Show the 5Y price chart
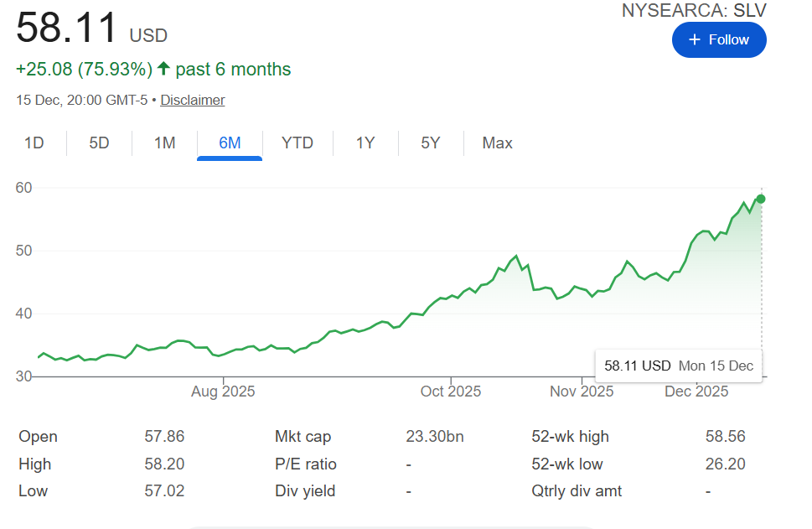 [x=431, y=143]
